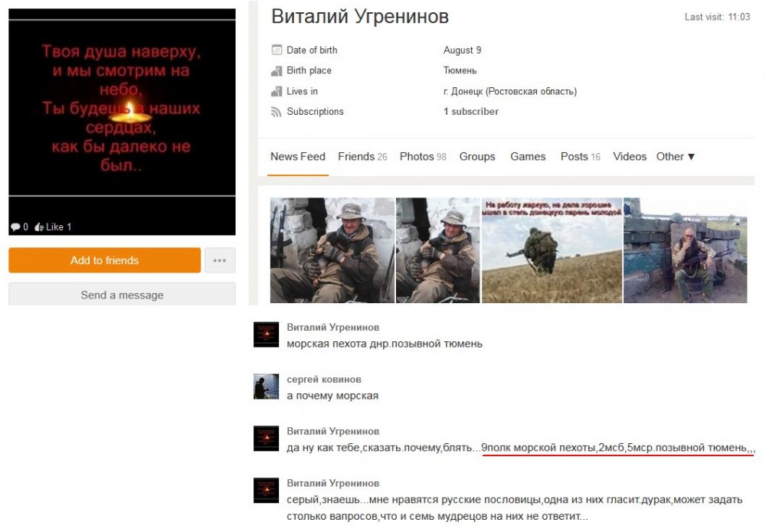The height and width of the screenshot is (532, 766).
Task: Open the three-dots more options button
Action: [x=220, y=260]
